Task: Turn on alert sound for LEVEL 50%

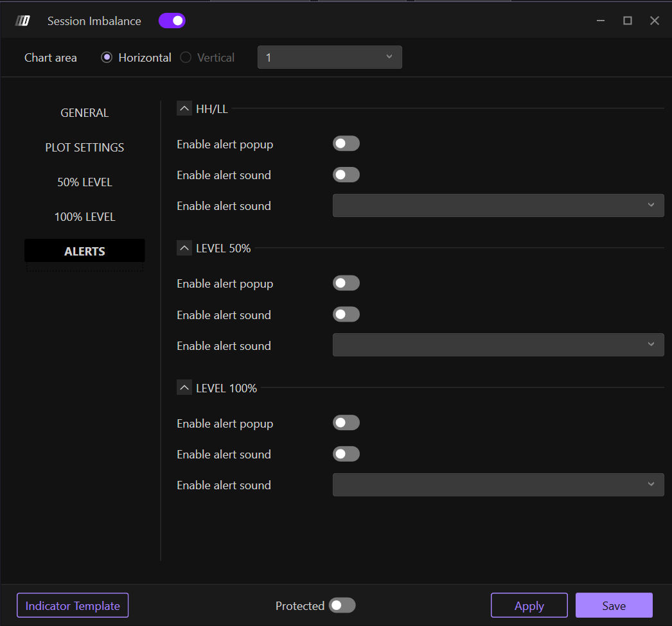Action: pyautogui.click(x=346, y=315)
